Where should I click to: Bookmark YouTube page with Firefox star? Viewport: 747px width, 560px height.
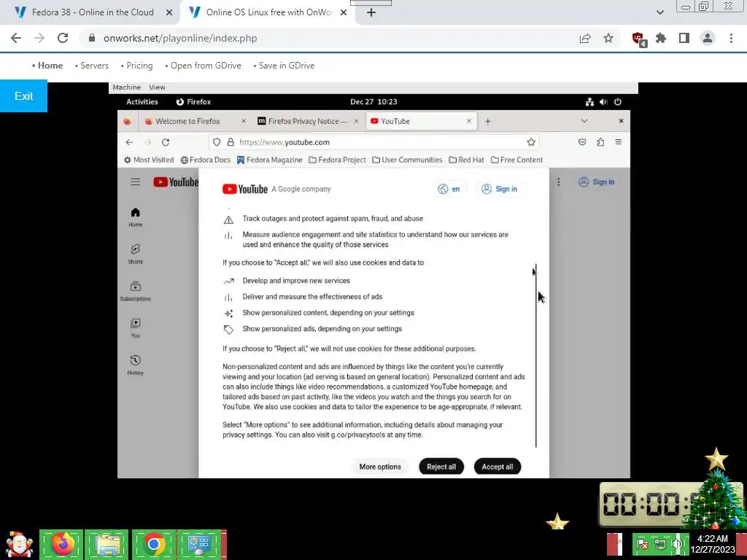pyautogui.click(x=531, y=142)
